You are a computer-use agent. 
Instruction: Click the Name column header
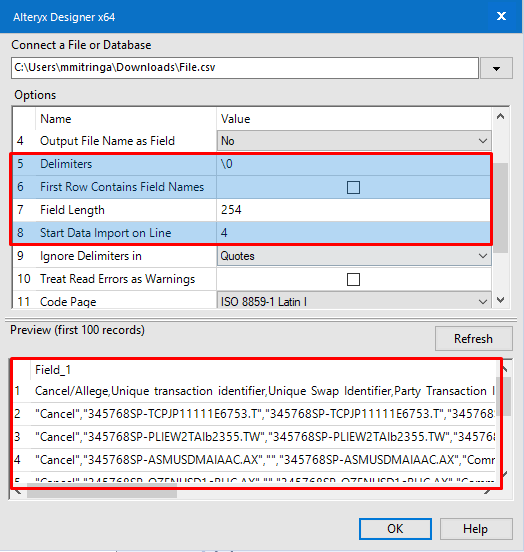[x=56, y=119]
